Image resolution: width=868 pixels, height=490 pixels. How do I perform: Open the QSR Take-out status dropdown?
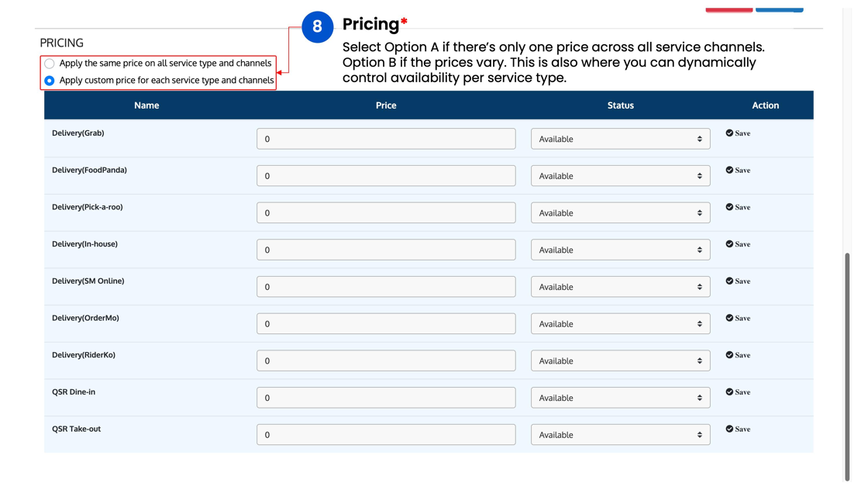tap(621, 435)
